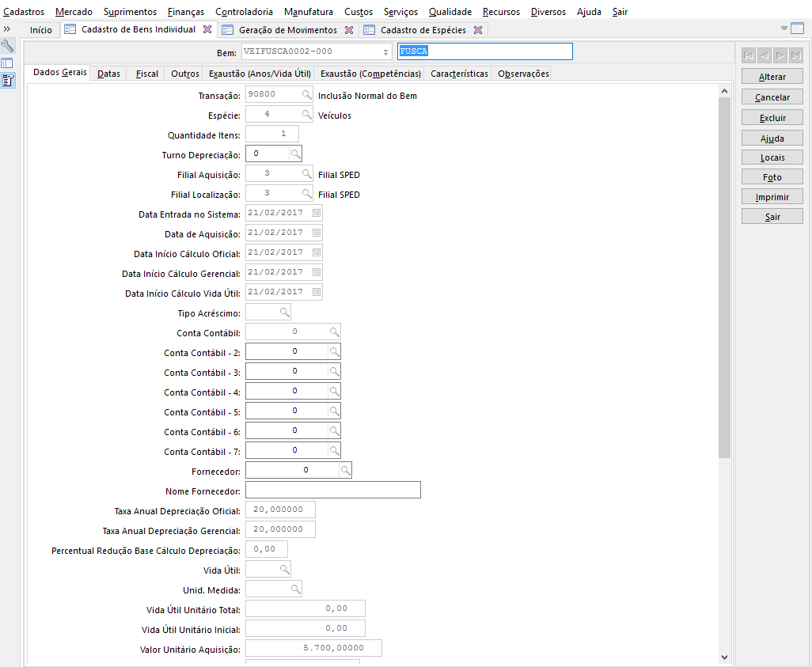Click the scroll down arrow of the form
The height and width of the screenshot is (667, 812).
tap(724, 658)
